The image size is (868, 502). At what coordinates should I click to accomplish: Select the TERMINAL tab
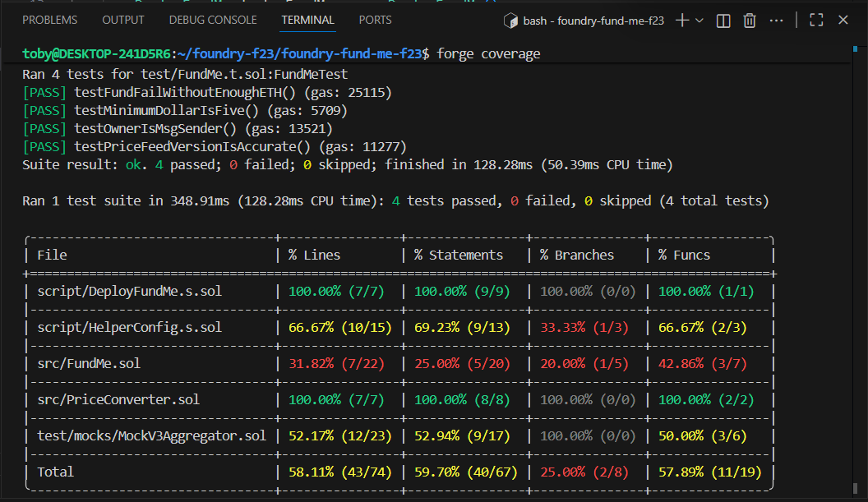click(x=307, y=20)
